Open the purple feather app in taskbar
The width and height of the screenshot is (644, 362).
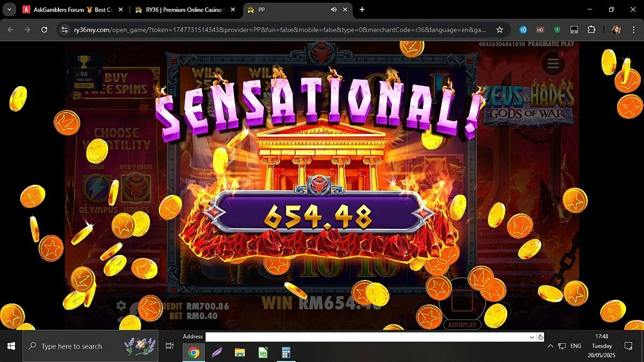(217, 352)
